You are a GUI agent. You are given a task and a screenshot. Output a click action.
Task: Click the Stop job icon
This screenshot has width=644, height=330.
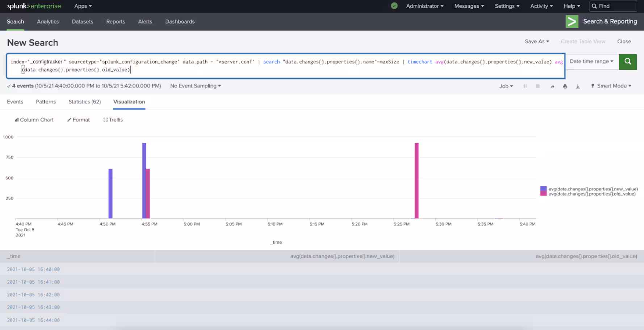tap(538, 86)
